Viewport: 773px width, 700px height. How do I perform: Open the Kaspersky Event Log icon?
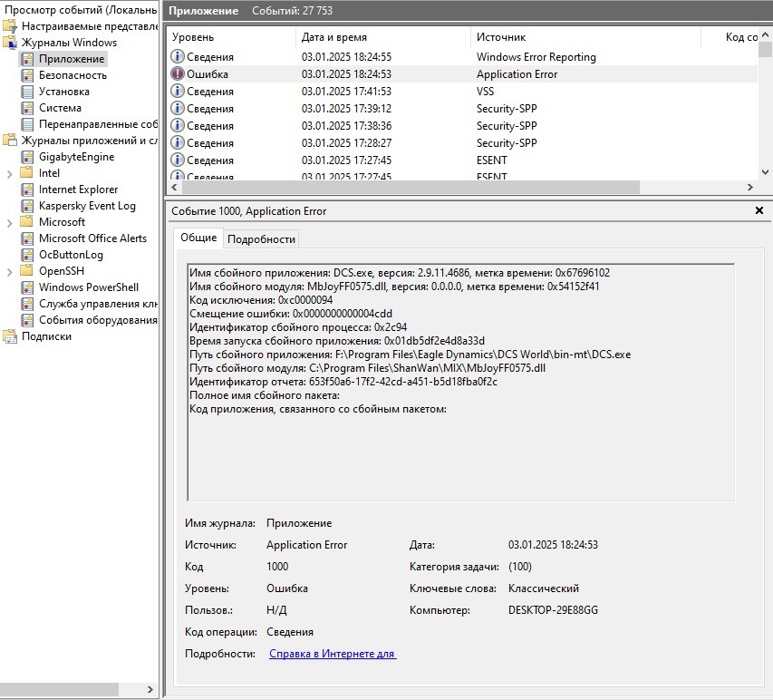27,206
